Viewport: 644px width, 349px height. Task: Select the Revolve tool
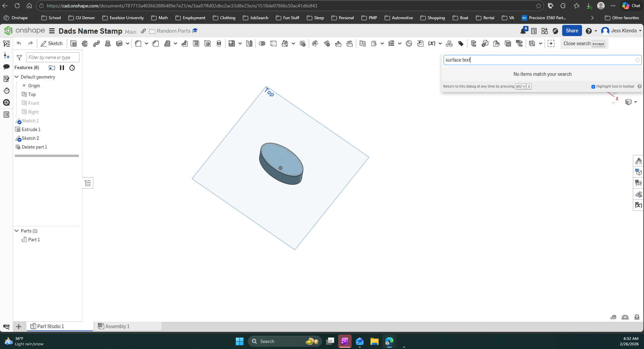(x=85, y=43)
